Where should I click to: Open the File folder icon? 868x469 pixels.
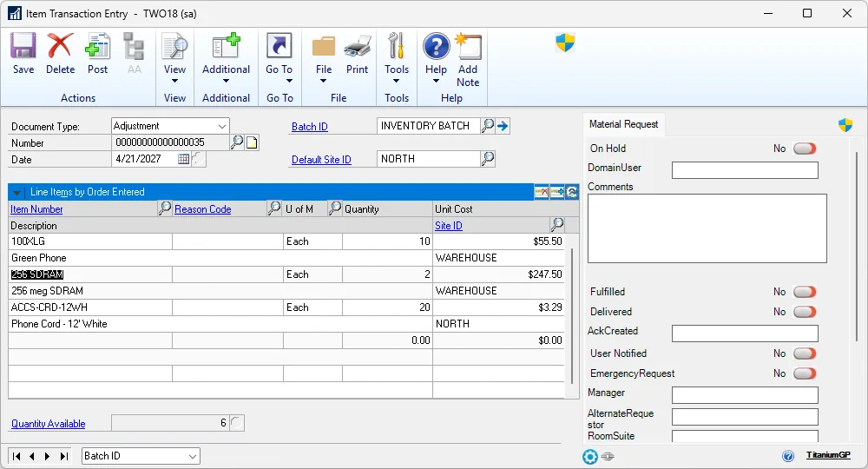point(323,45)
